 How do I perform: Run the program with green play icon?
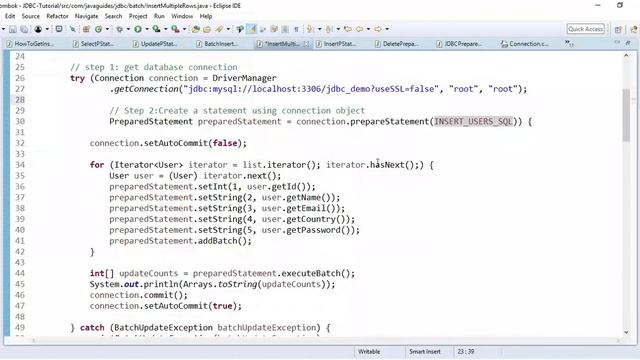138,29
